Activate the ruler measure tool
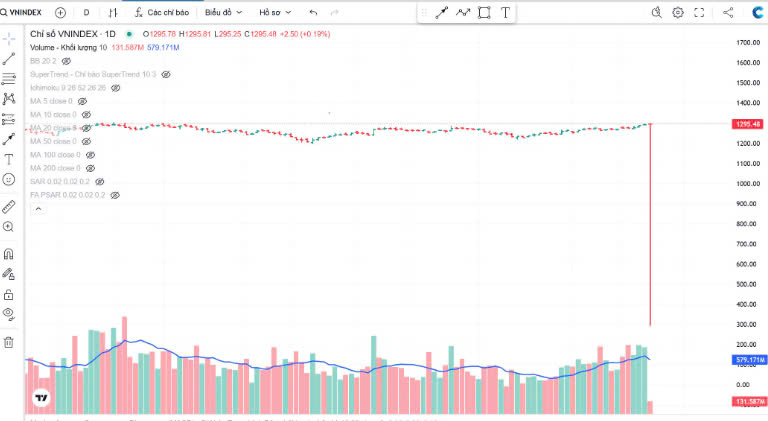This screenshot has height=421, width=768. [x=8, y=207]
